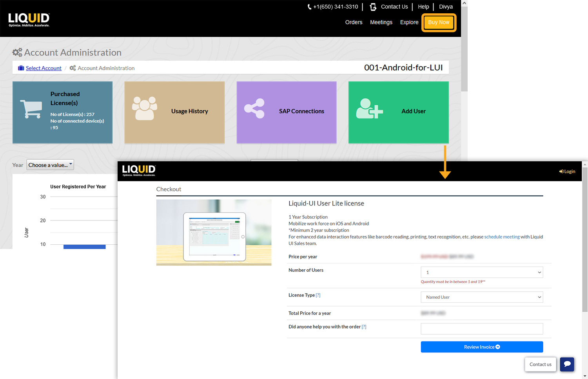This screenshot has height=379, width=588.
Task: Click the Buy Now button
Action: (439, 22)
